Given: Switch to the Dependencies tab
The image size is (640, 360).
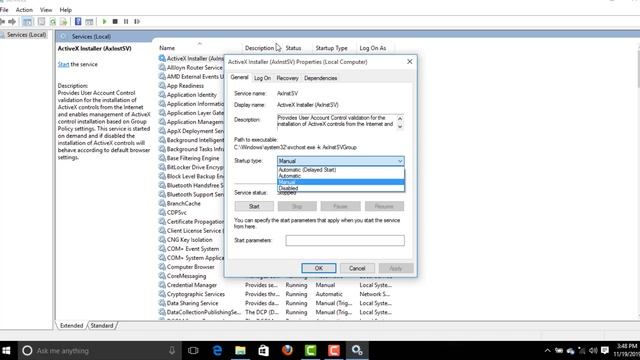Looking at the screenshot, I should tap(320, 78).
